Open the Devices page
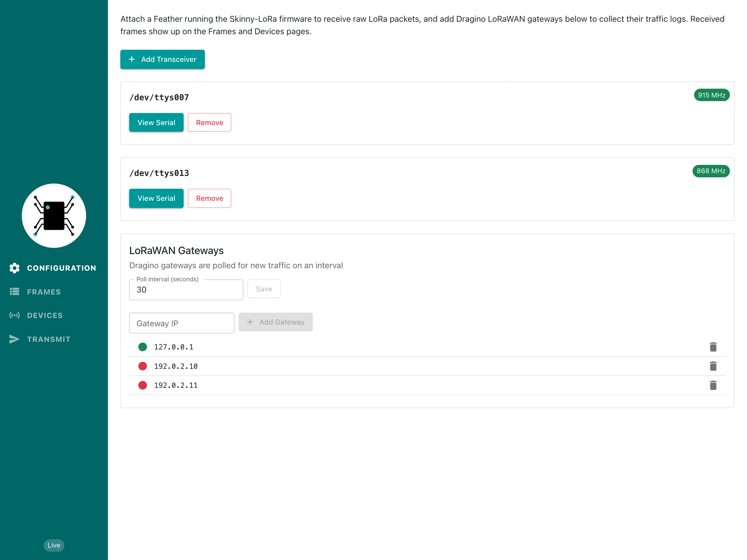Image resolution: width=747 pixels, height=560 pixels. [36, 315]
